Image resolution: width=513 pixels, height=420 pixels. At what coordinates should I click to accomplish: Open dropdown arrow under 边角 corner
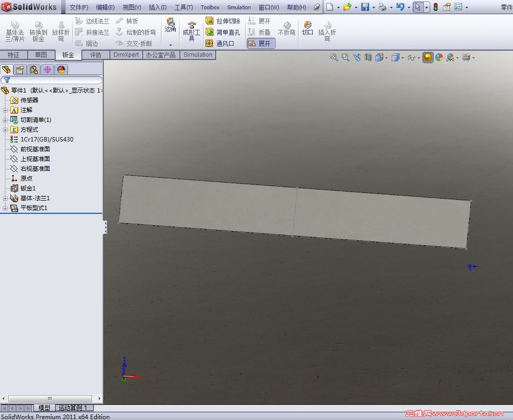(x=170, y=45)
